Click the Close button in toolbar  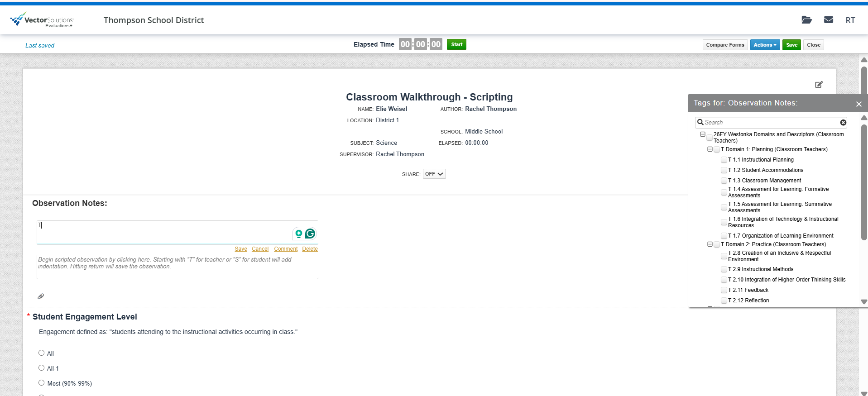pyautogui.click(x=813, y=45)
